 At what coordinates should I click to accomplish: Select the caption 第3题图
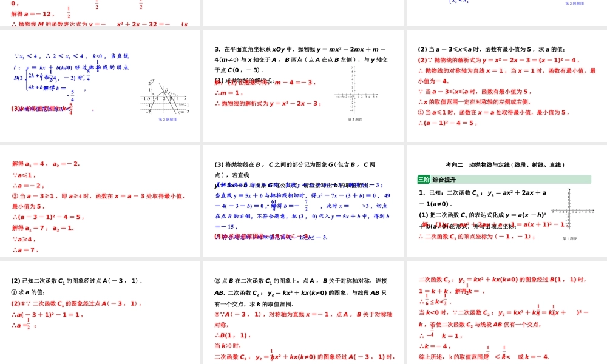coord(354,118)
